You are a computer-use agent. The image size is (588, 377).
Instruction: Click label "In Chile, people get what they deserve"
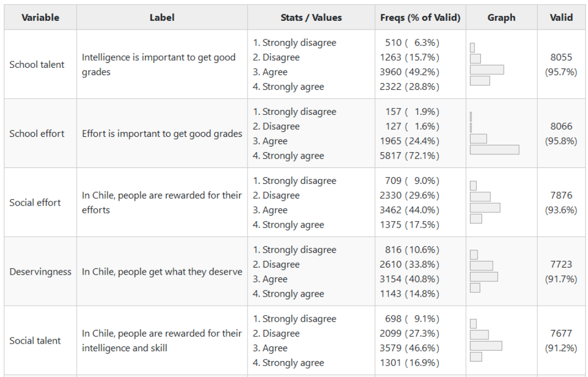point(162,271)
